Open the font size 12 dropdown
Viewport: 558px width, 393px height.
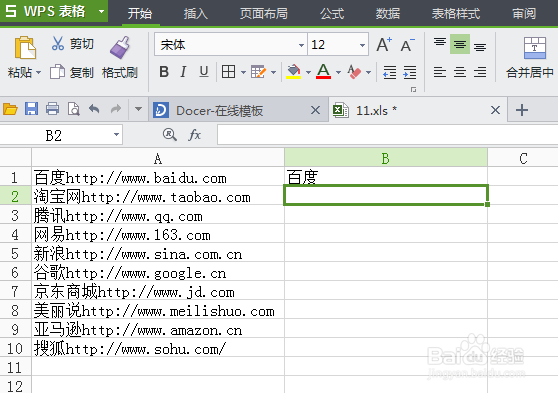click(x=362, y=45)
